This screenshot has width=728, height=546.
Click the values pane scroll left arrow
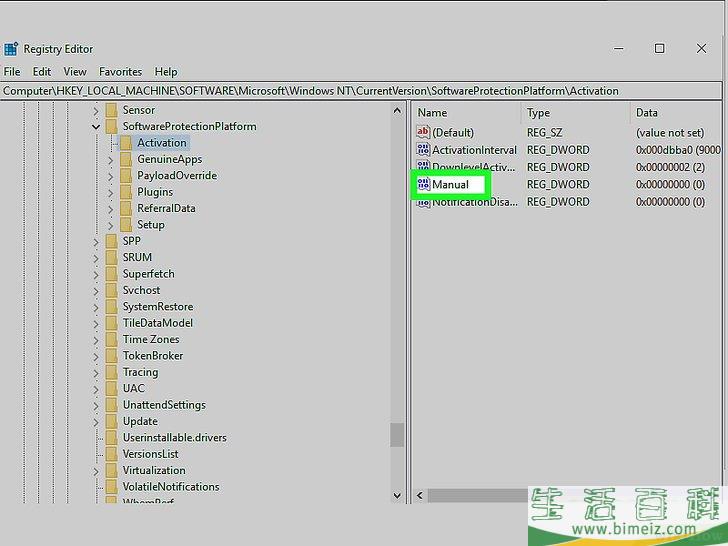point(420,495)
